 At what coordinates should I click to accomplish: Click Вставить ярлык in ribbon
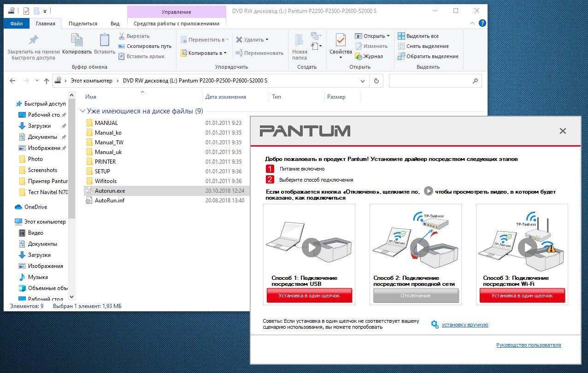tap(141, 56)
